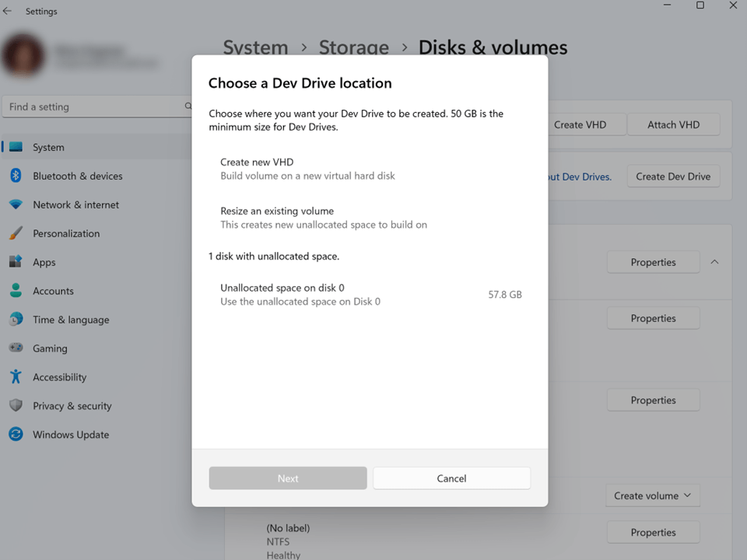Image resolution: width=747 pixels, height=560 pixels.
Task: Click the back arrow in Settings
Action: (9, 11)
